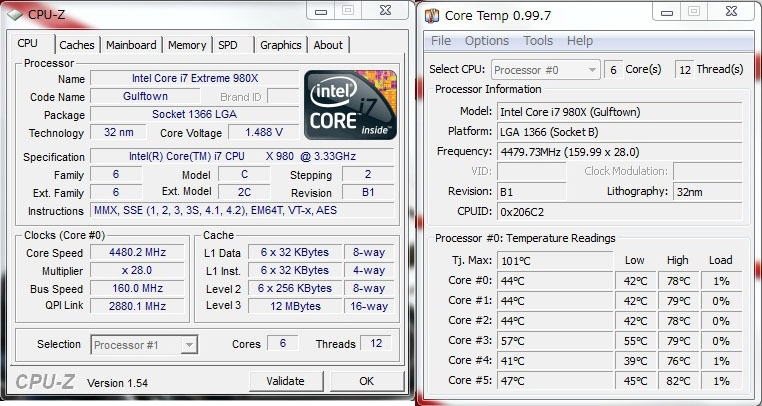
Task: Click the Validate button in CPU-Z
Action: click(x=285, y=381)
